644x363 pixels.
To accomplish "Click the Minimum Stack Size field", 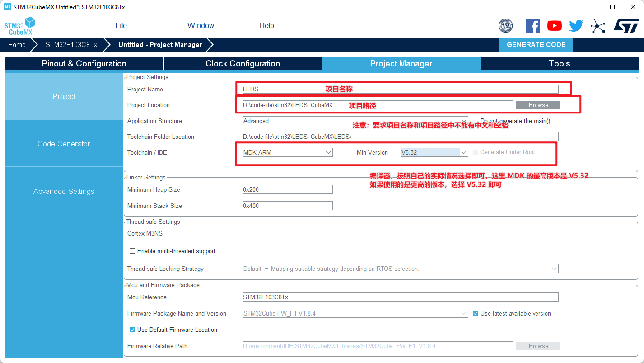I will pyautogui.click(x=287, y=206).
